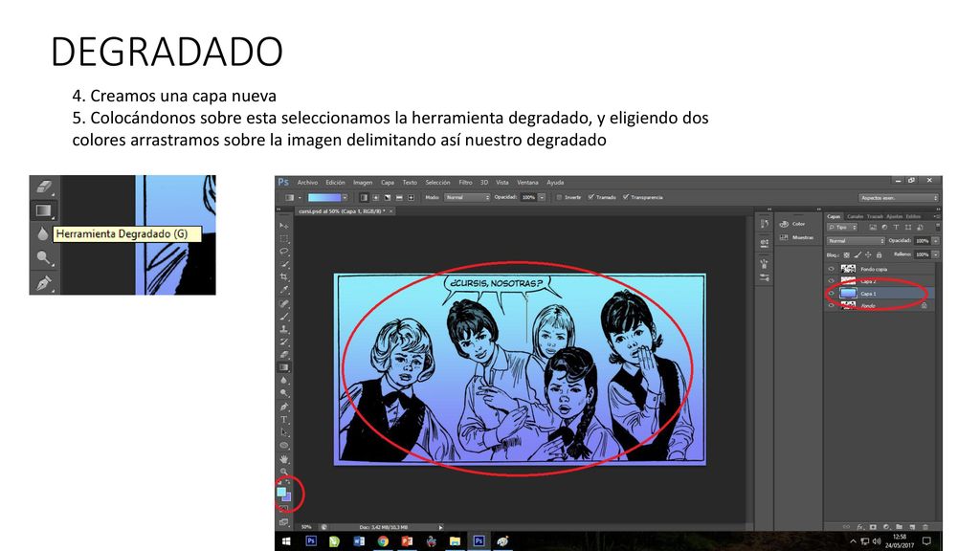Screen dimensions: 980x551
Task: Choose the Radial gradient style icon
Action: click(x=375, y=197)
